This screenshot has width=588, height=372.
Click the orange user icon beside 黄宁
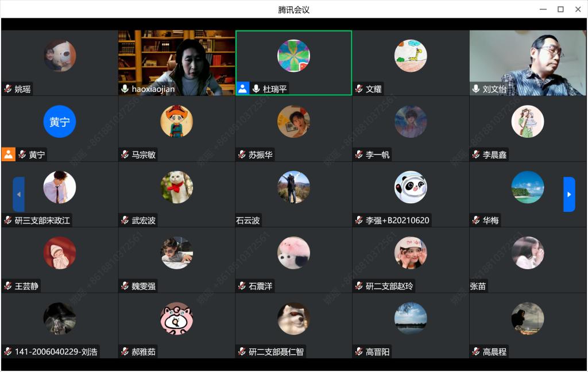point(8,154)
